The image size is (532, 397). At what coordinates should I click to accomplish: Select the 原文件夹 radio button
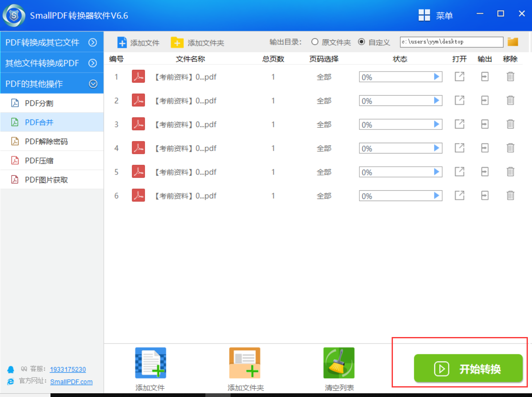[x=315, y=42]
